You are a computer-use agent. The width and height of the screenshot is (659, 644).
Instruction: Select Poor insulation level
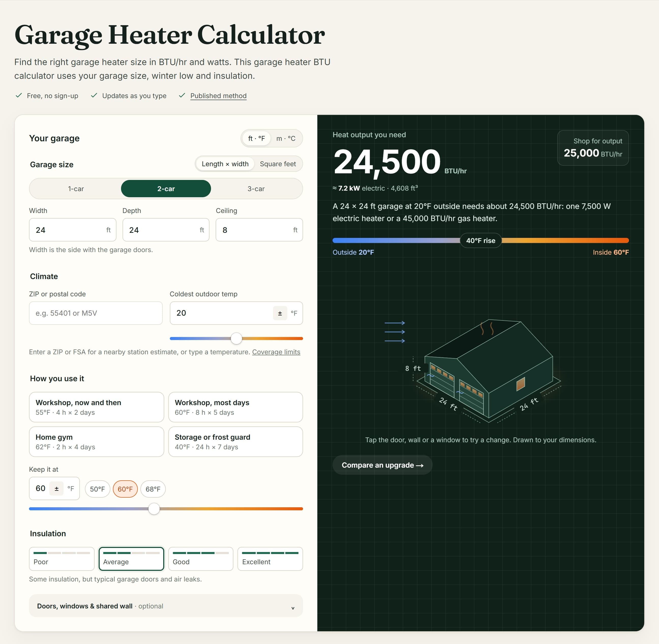(x=62, y=559)
